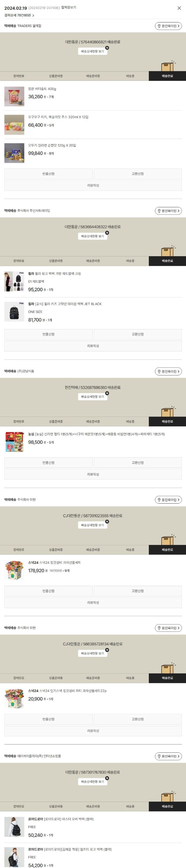Open 용진육아원 address for TRADERS 월계점 shipment
186x868 pixels.
click(x=168, y=26)
